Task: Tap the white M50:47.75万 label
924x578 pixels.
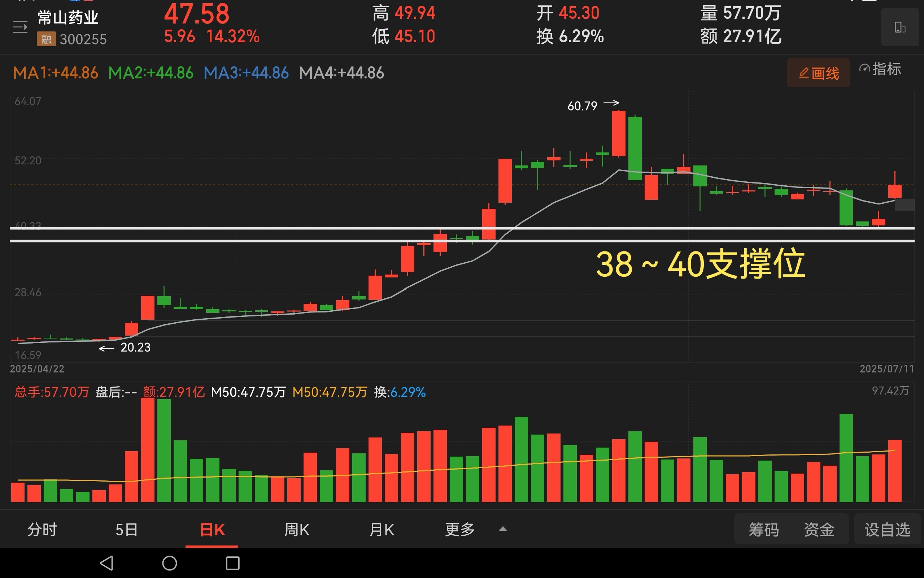Action: coord(248,392)
